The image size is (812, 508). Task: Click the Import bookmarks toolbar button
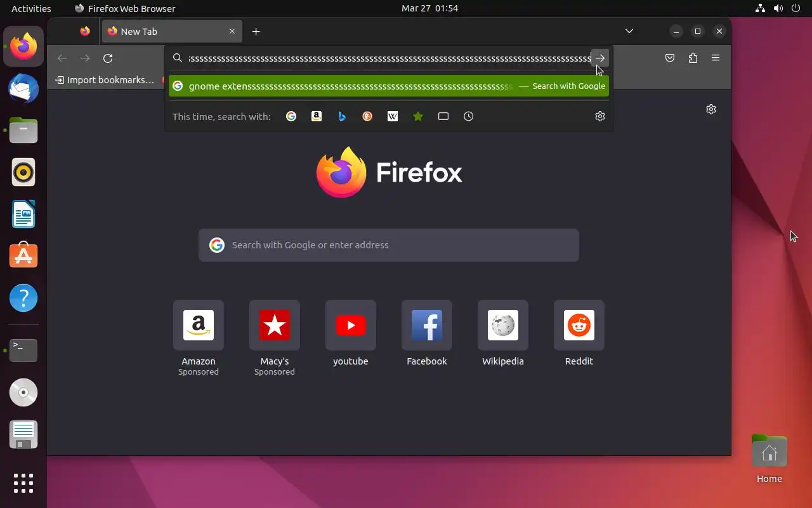click(x=105, y=80)
